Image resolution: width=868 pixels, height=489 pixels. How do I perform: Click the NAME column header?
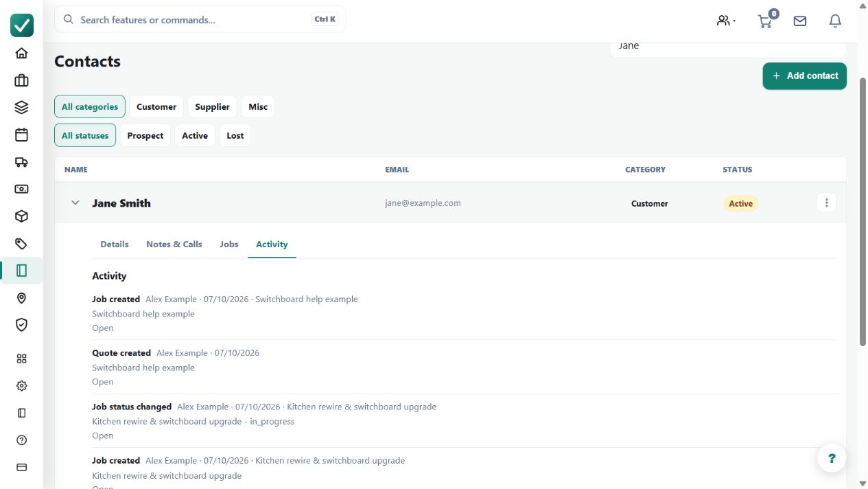76,170
